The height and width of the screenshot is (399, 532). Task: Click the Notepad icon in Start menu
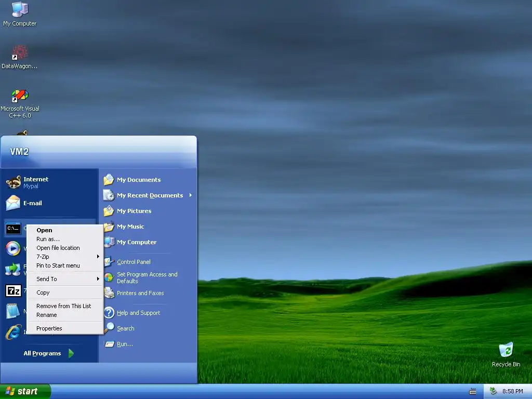tap(13, 311)
